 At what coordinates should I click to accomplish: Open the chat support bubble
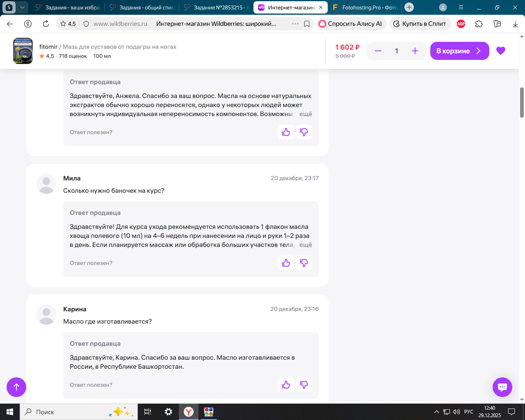point(502,387)
